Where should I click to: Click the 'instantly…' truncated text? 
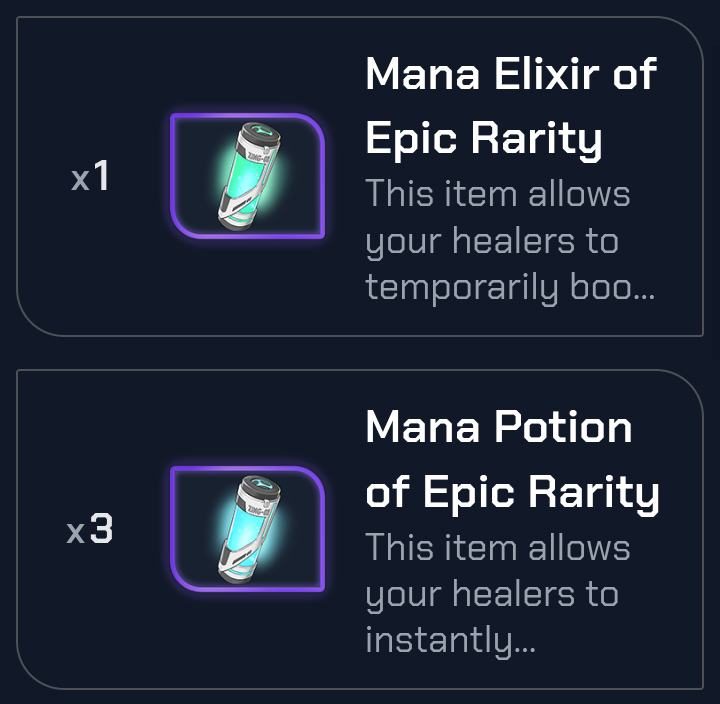450,640
